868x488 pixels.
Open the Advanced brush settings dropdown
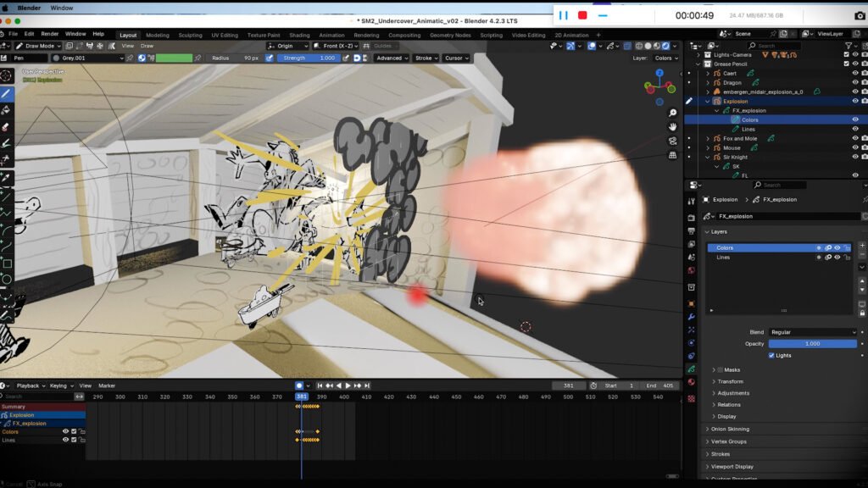pos(392,58)
